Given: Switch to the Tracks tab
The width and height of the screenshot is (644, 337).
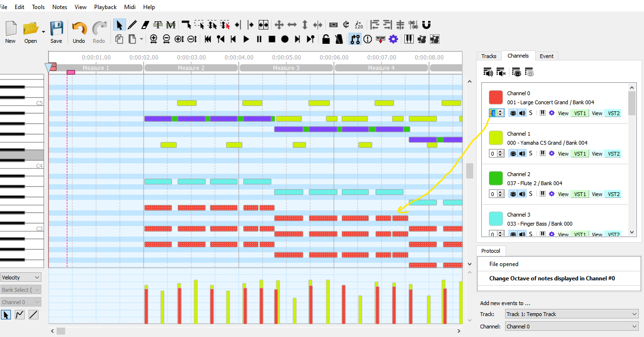Looking at the screenshot, I should 489,56.
